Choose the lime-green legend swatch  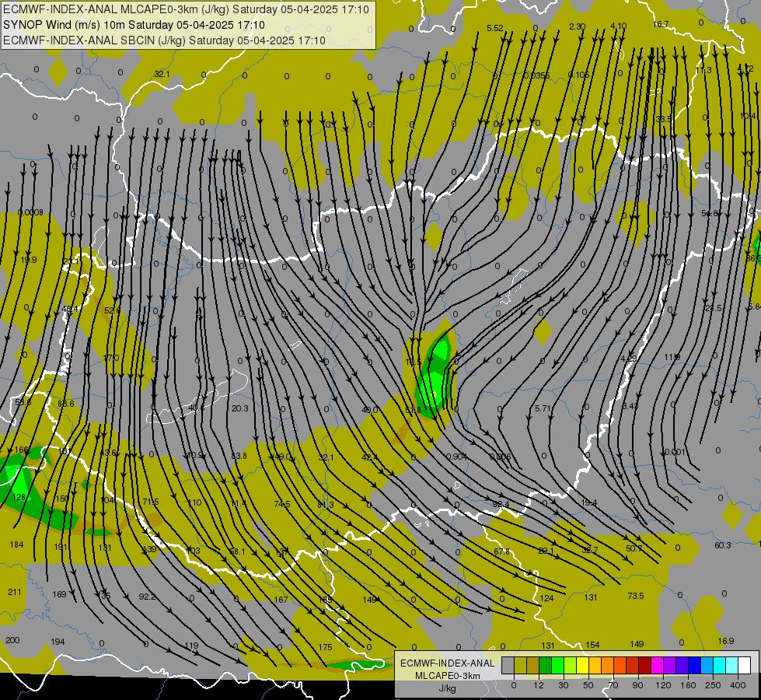coord(571,665)
